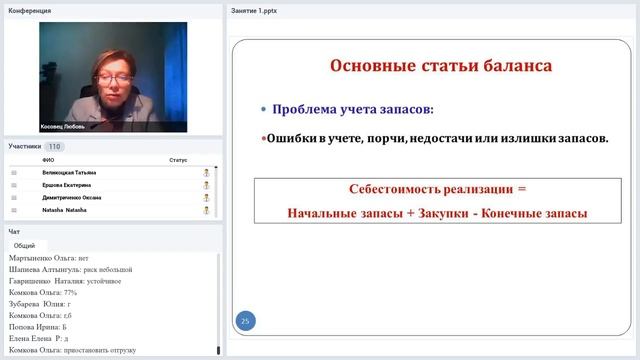This screenshot has width=640, height=360.
Task: Click the presenter video of Косовец Любовь
Action: [113, 77]
